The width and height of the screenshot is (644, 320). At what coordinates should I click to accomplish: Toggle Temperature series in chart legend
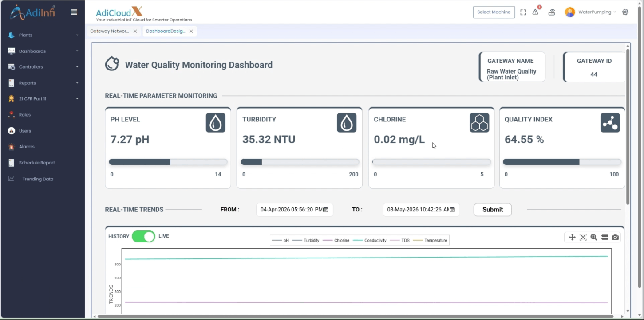pos(430,240)
